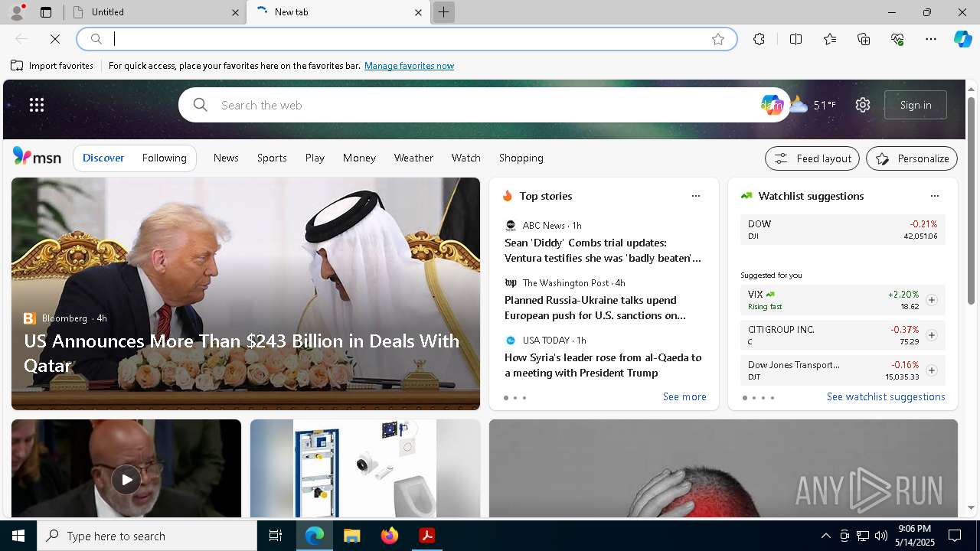The height and width of the screenshot is (551, 980).
Task: Open File Explorer from taskbar
Action: pyautogui.click(x=351, y=536)
